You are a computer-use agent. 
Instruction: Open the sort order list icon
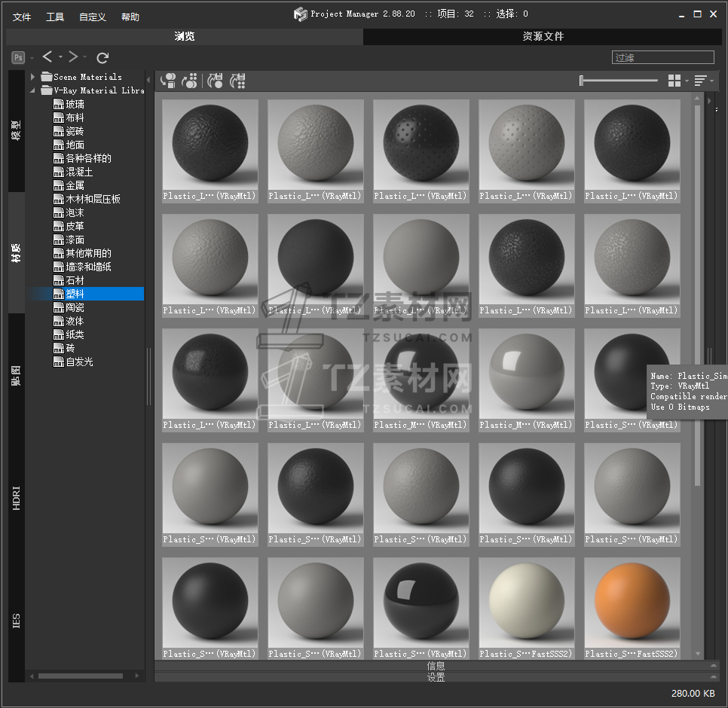tap(700, 81)
